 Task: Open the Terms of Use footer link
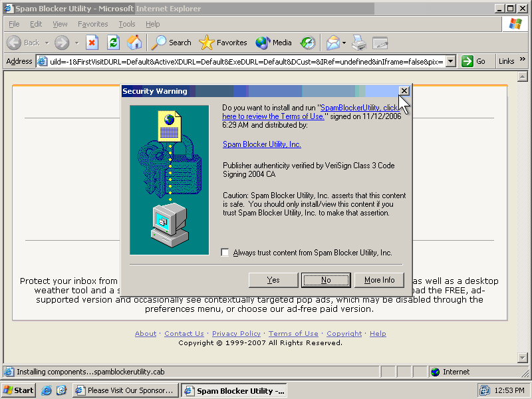293,334
